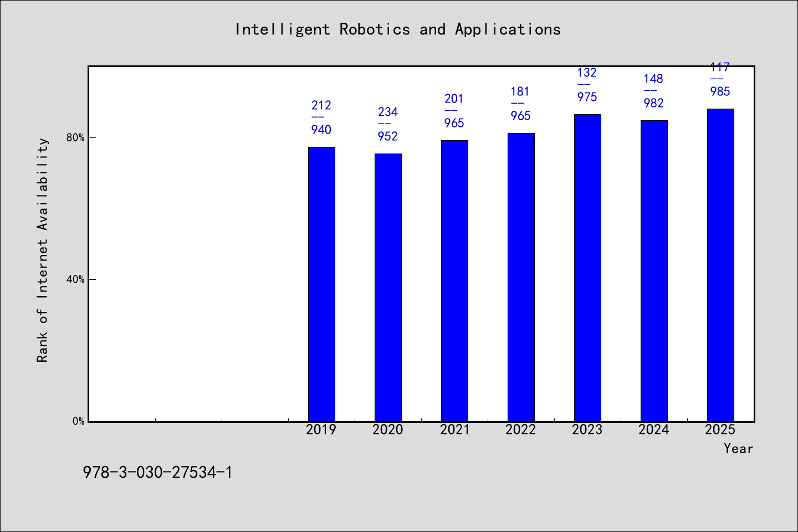The width and height of the screenshot is (798, 532).
Task: Click the value 965 above the 2022 bar
Action: point(521,116)
